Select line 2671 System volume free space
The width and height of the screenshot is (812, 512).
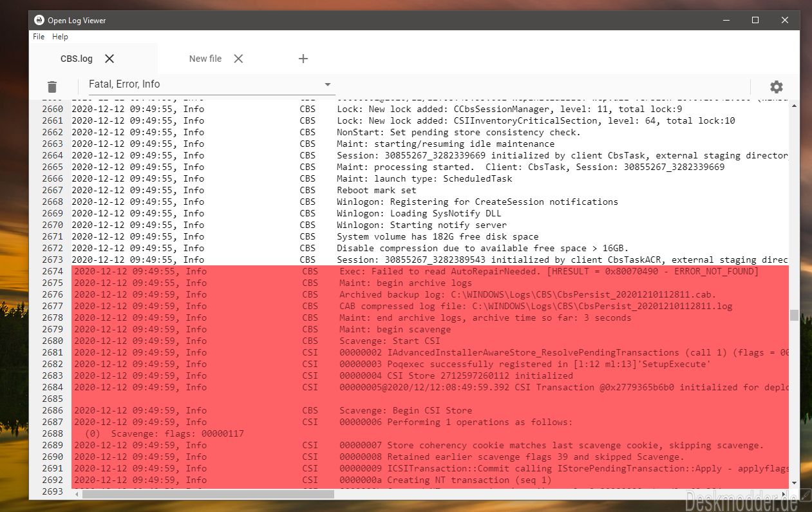pyautogui.click(x=430, y=236)
